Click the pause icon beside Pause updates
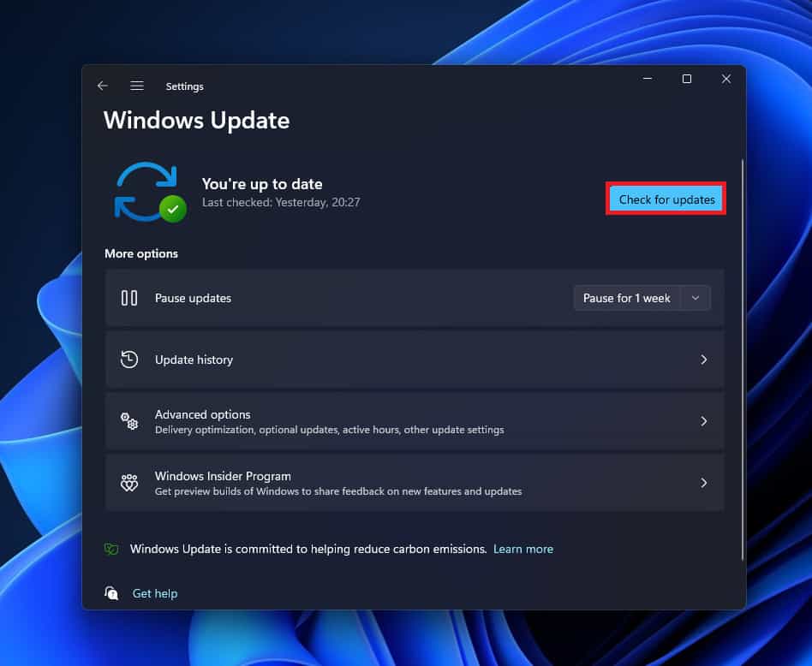The height and width of the screenshot is (666, 812). [x=129, y=298]
